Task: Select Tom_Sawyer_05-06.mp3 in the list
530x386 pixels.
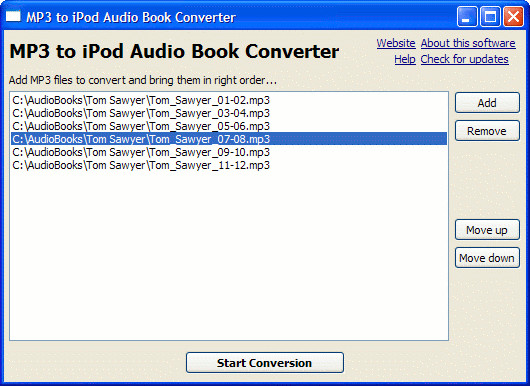Action: (229, 126)
